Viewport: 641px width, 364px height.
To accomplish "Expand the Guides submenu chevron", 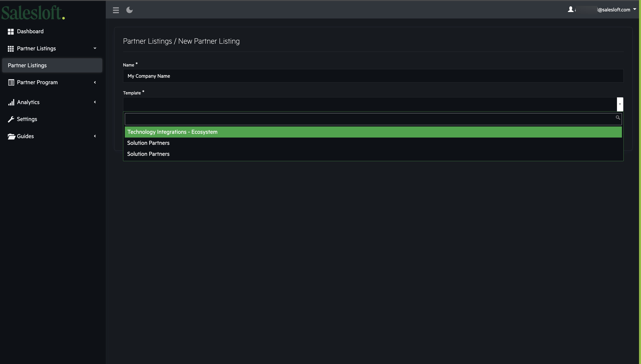I will pos(95,136).
